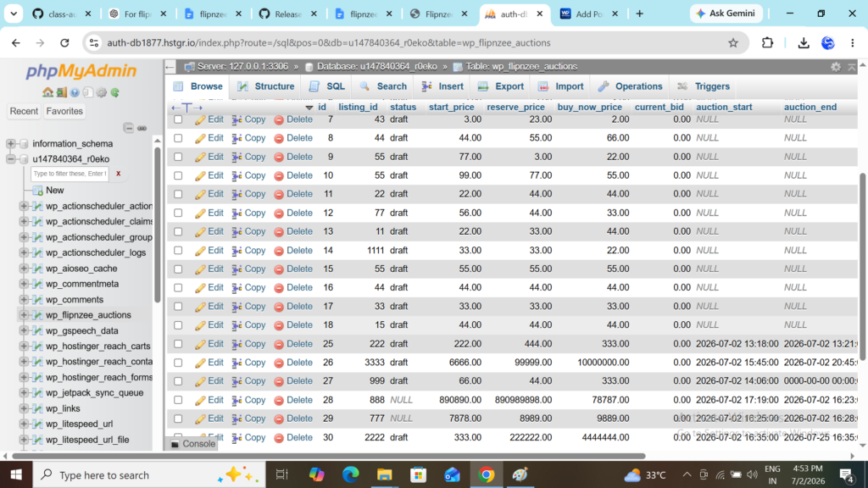Clear table filter with red X

point(118,174)
